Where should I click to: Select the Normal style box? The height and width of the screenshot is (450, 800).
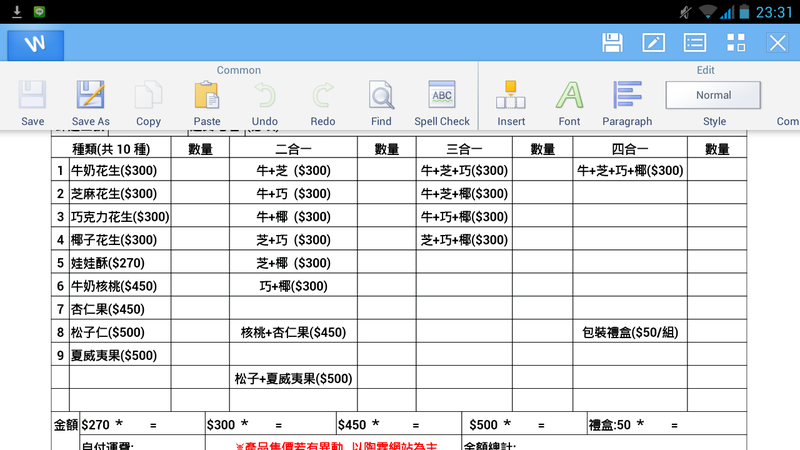tap(713, 95)
